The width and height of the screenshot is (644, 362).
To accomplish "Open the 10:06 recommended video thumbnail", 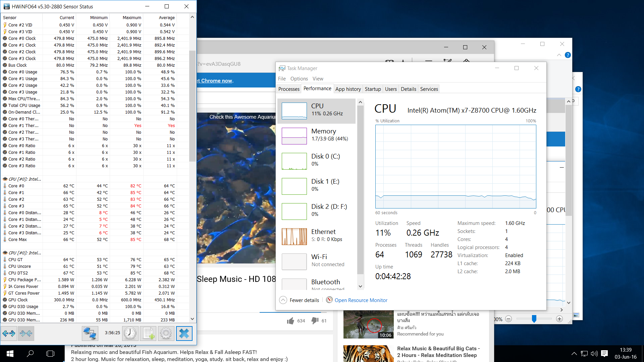I will pyautogui.click(x=368, y=325).
